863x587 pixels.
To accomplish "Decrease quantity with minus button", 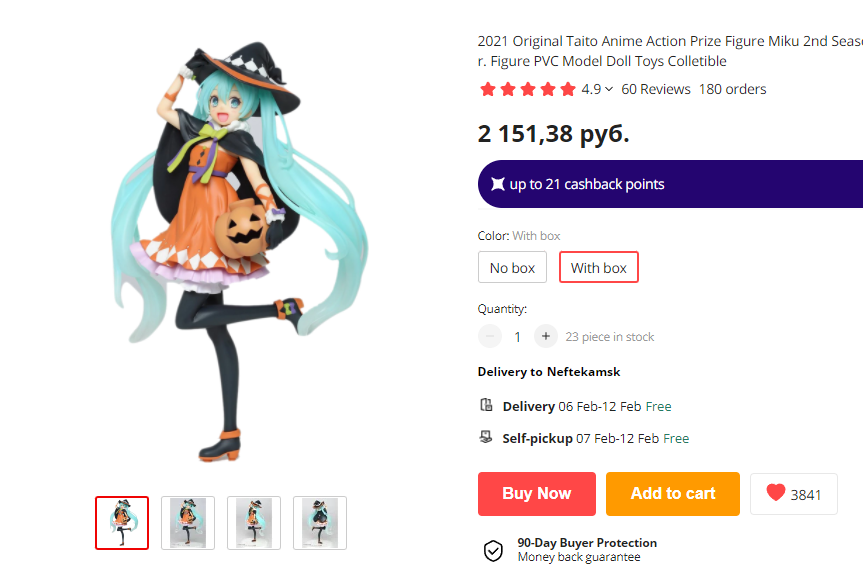I will pos(490,336).
